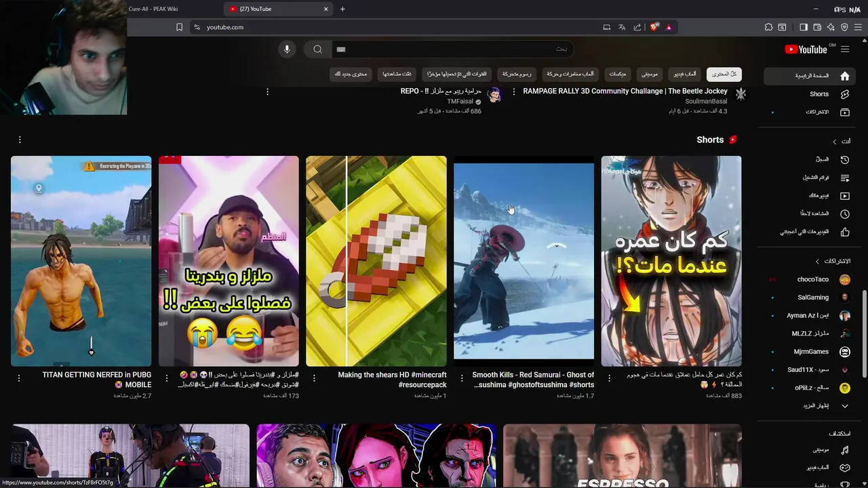Click the YouTube search input field
The image size is (868, 488).
[x=453, y=49]
